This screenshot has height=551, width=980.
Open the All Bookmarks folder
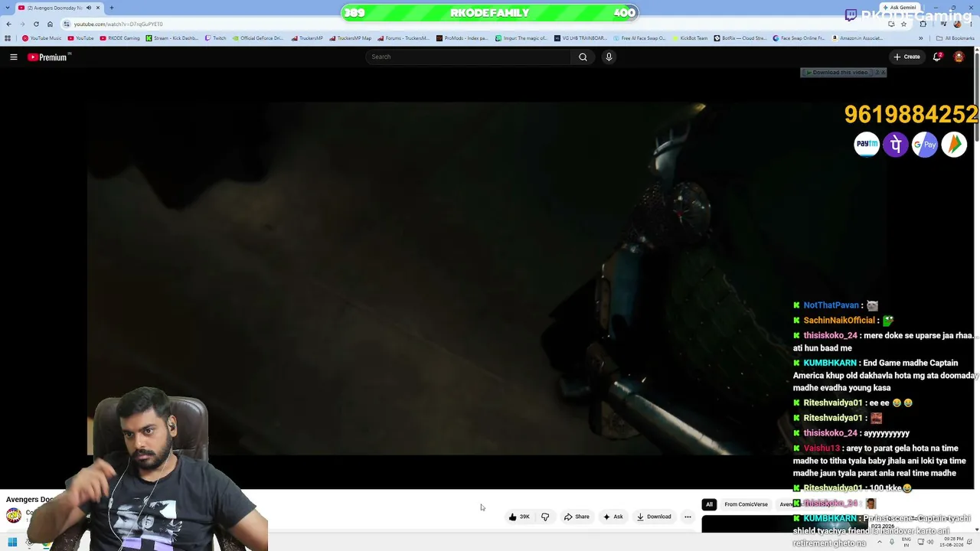point(955,38)
